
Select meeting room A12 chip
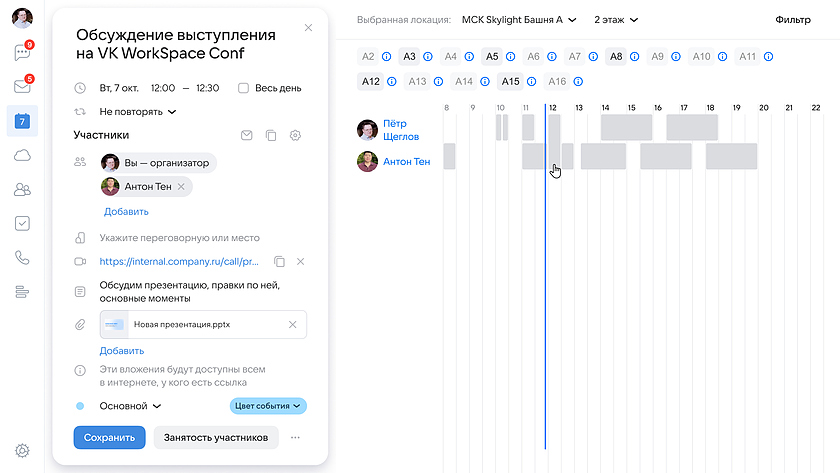[x=371, y=82]
